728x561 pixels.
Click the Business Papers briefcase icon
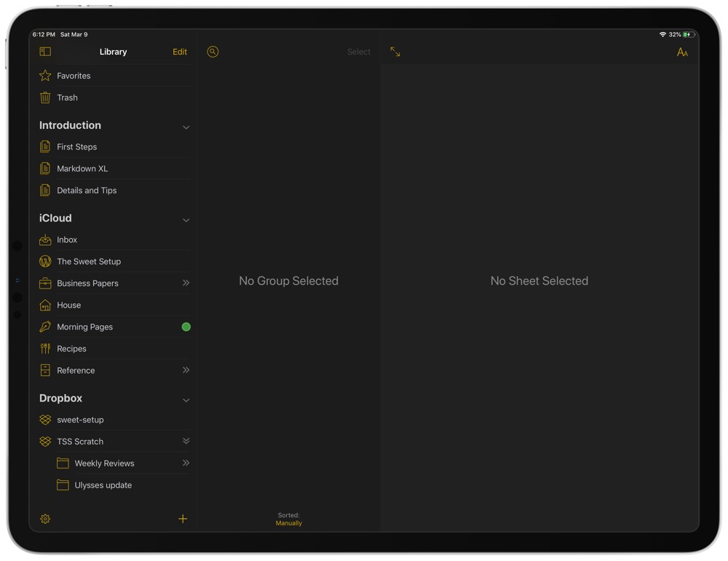click(45, 283)
